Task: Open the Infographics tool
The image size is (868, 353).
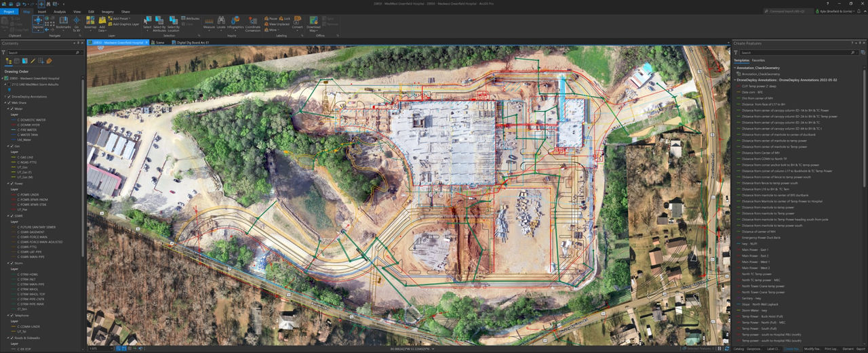Action: coord(235,24)
